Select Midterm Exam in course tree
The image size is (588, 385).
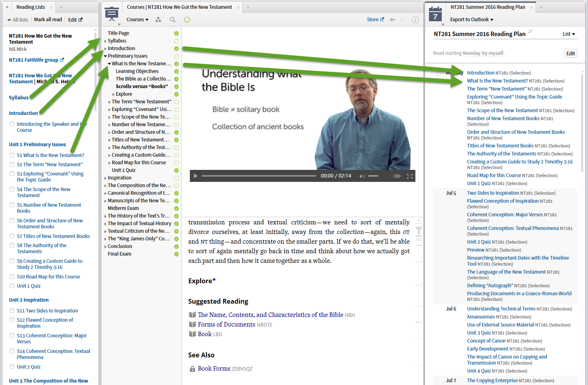(x=123, y=208)
